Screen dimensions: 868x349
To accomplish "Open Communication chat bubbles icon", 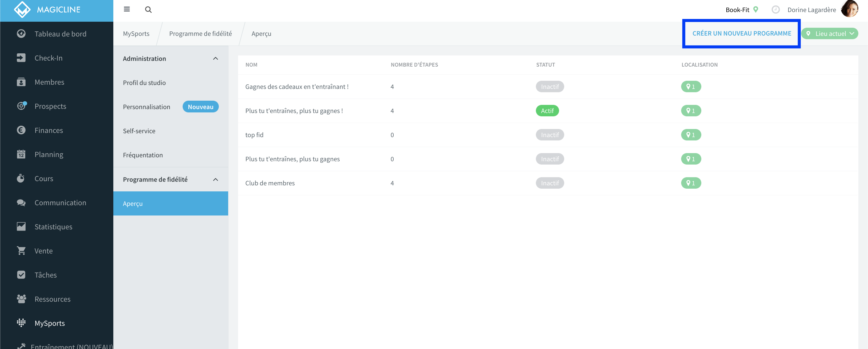I will tap(21, 203).
